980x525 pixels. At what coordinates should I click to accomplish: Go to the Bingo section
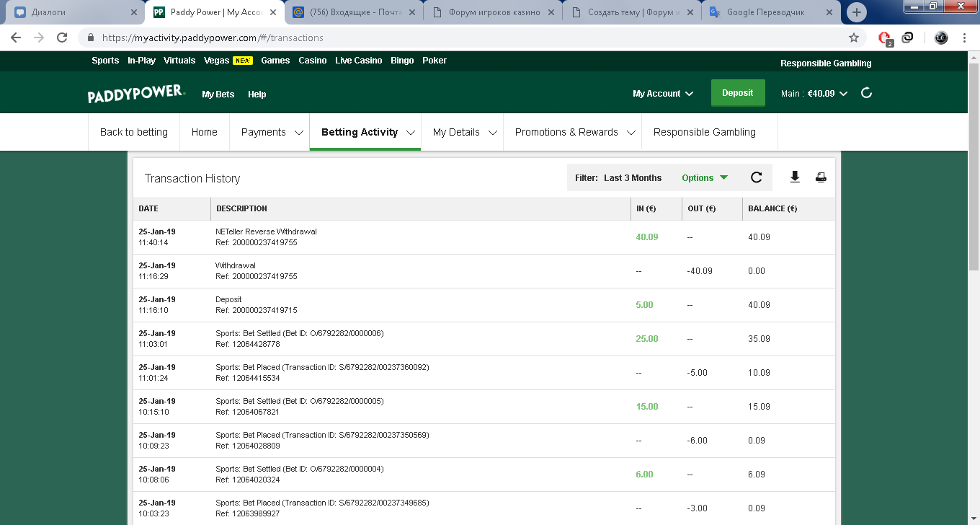pos(402,61)
